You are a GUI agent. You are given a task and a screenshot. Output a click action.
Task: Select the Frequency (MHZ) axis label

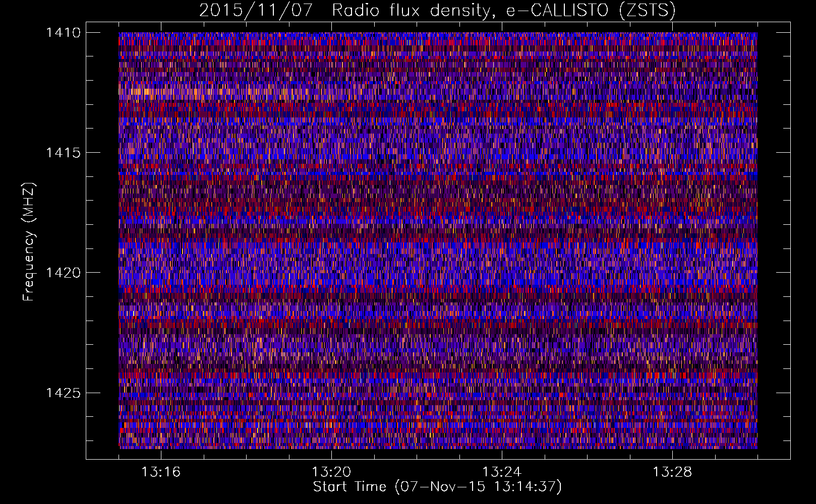[29, 241]
